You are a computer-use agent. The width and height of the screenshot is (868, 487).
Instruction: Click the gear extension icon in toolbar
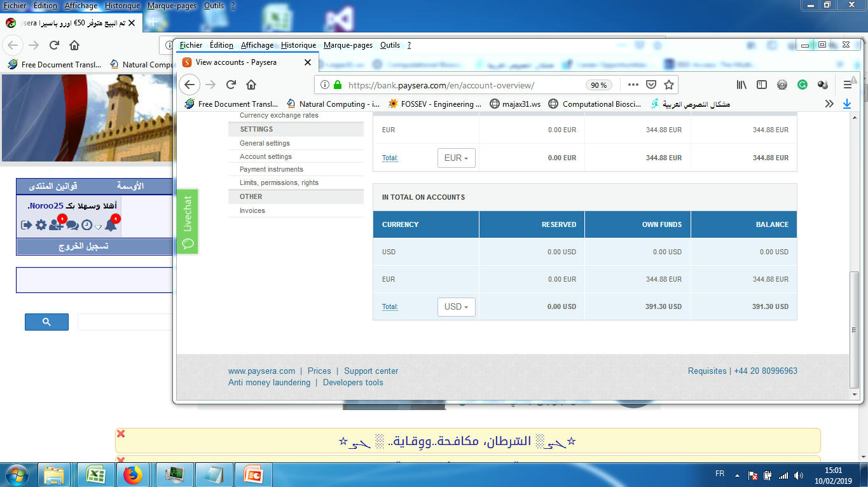coord(782,85)
